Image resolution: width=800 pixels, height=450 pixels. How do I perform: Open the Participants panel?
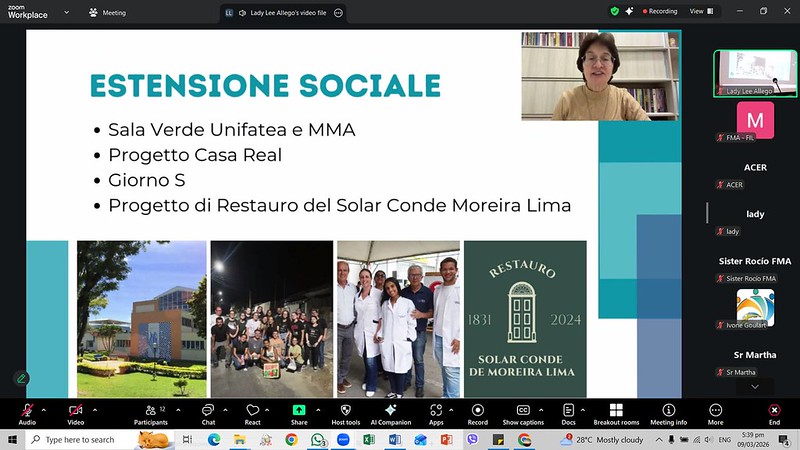pos(150,411)
